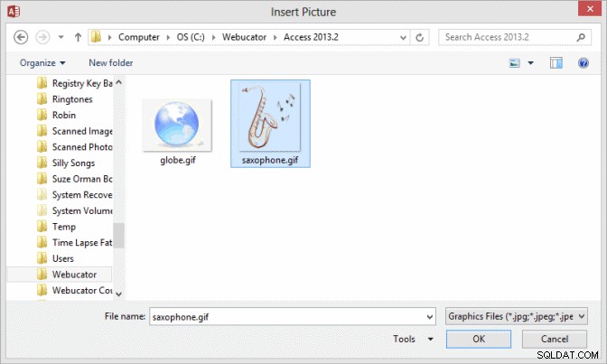The image size is (607, 364).
Task: Open the Help question mark icon
Action: (x=584, y=62)
